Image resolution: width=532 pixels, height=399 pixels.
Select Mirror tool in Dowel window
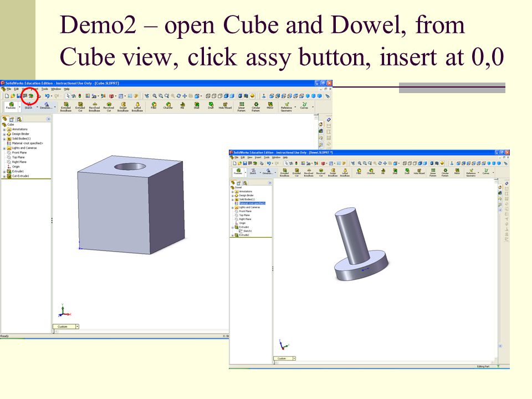click(x=457, y=171)
